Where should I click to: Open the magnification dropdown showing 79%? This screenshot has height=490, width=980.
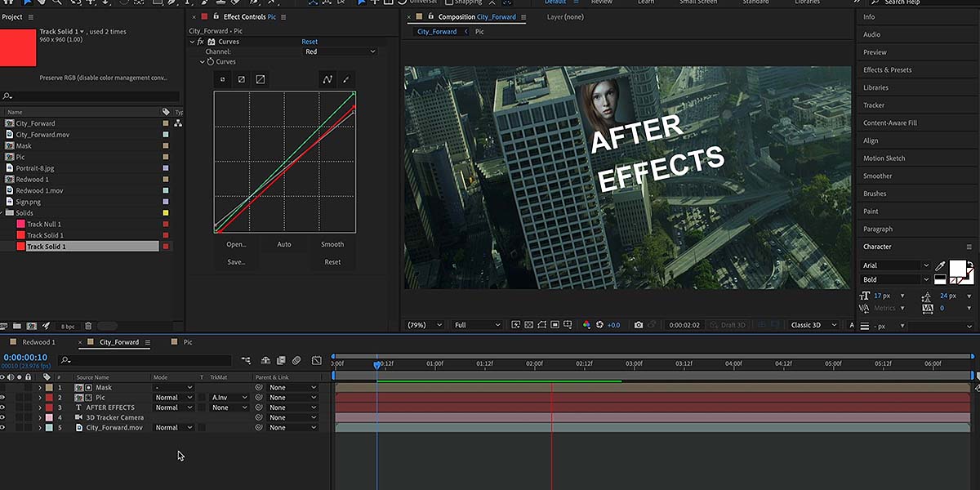click(x=425, y=325)
